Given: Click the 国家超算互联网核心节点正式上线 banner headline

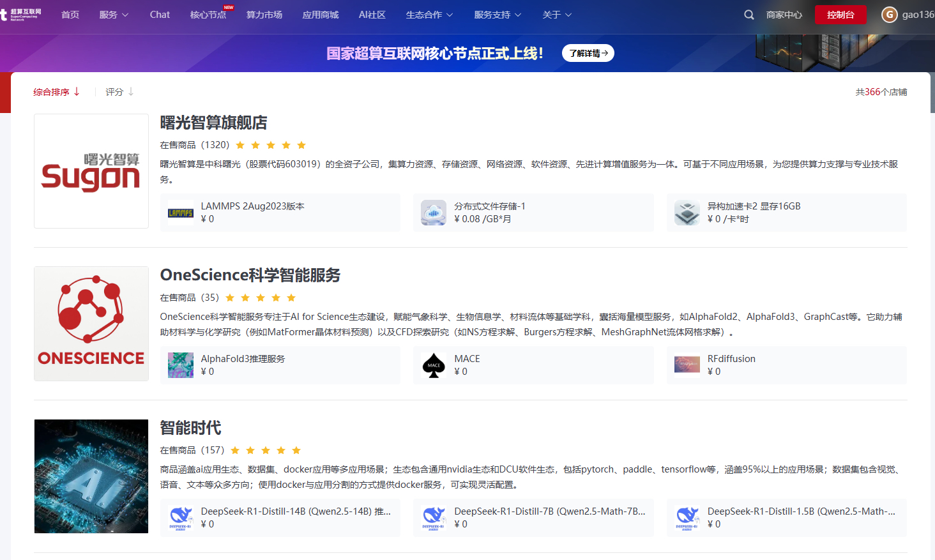Looking at the screenshot, I should click(x=435, y=53).
